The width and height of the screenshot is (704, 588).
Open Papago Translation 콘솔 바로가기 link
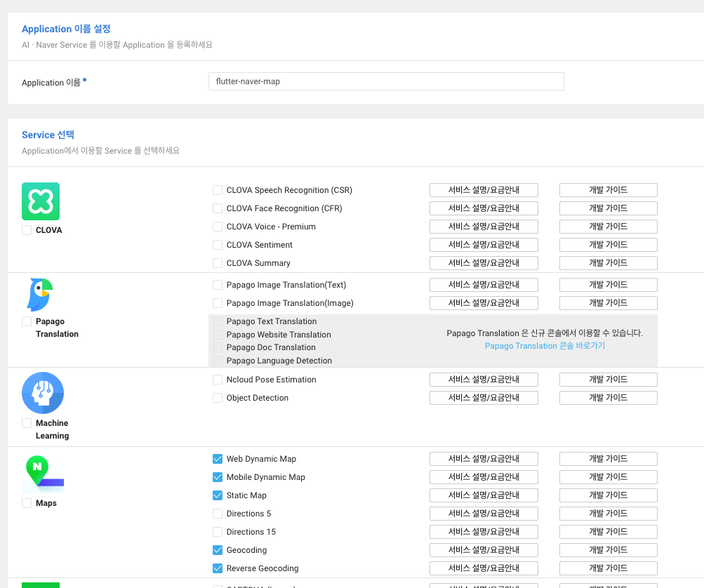click(x=545, y=346)
